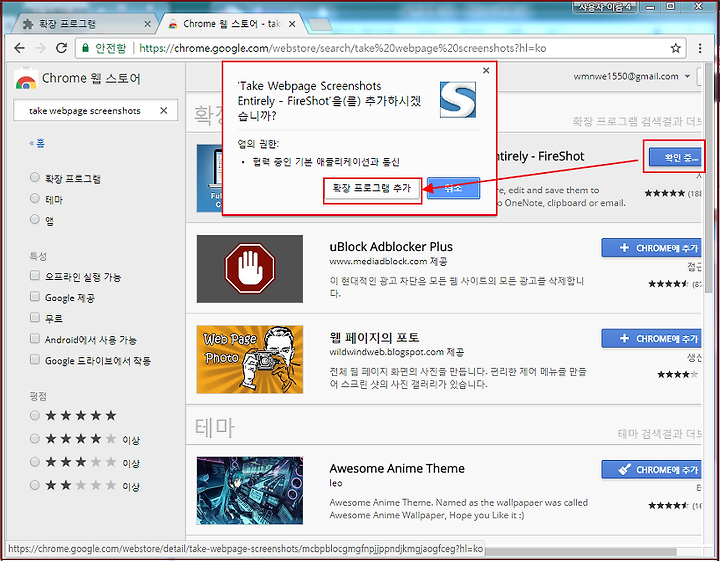Open the Web Page Photo thumbnail
This screenshot has height=561, width=720.
[250, 359]
